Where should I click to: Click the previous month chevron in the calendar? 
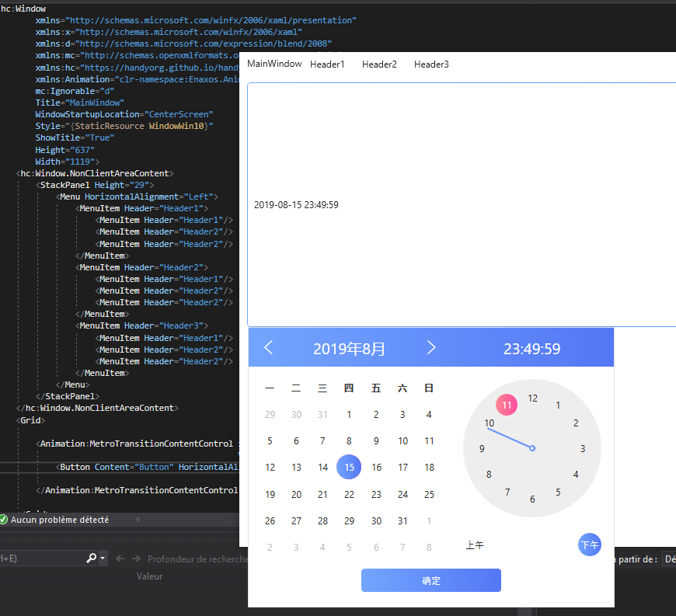268,347
